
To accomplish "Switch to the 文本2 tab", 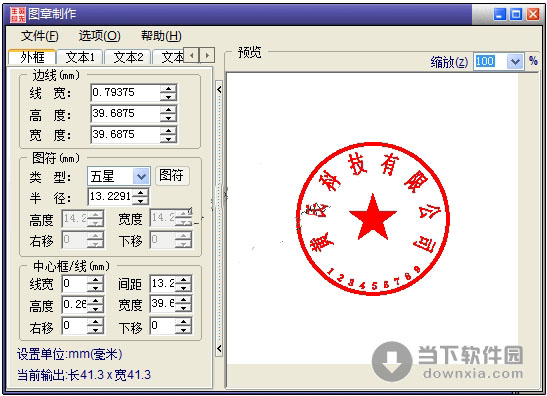I will point(128,57).
